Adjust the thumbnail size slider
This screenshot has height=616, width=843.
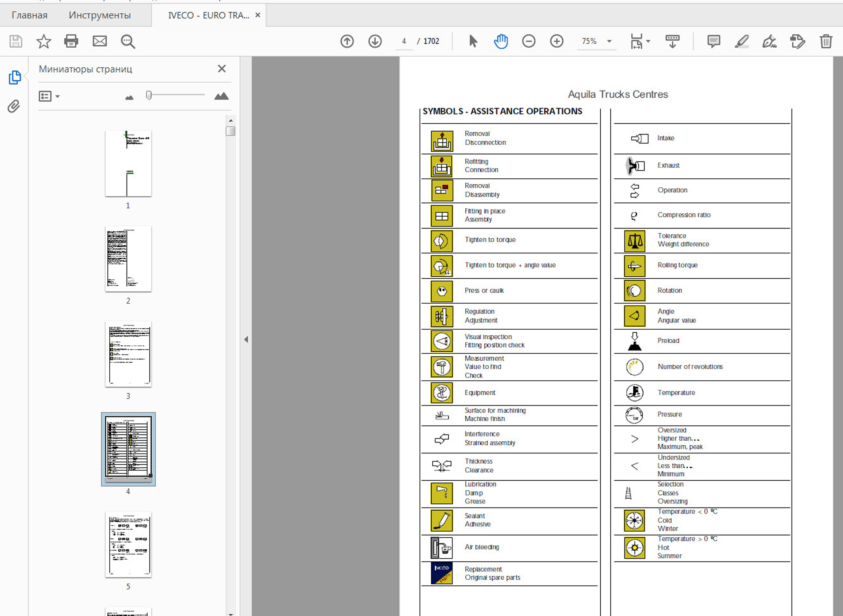[x=149, y=95]
